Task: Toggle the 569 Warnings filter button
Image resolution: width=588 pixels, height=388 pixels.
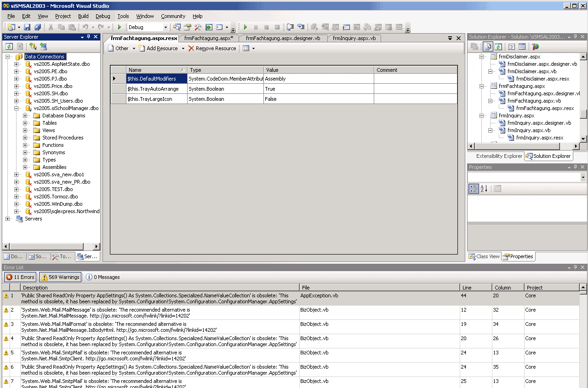Action: tap(60, 277)
